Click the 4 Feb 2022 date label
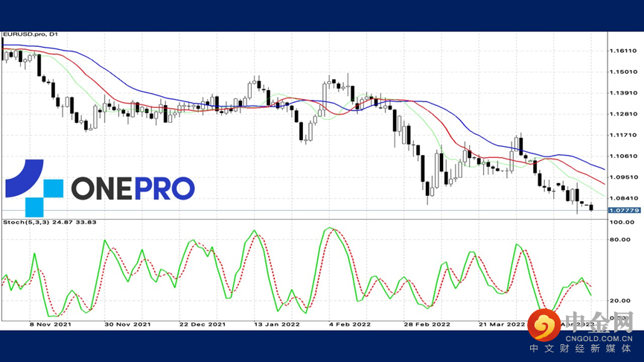 pos(349,324)
